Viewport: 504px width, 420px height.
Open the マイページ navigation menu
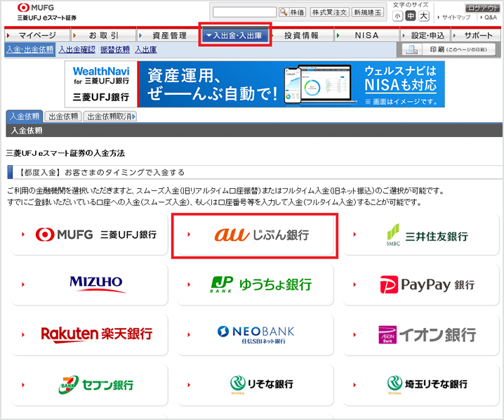[x=36, y=35]
